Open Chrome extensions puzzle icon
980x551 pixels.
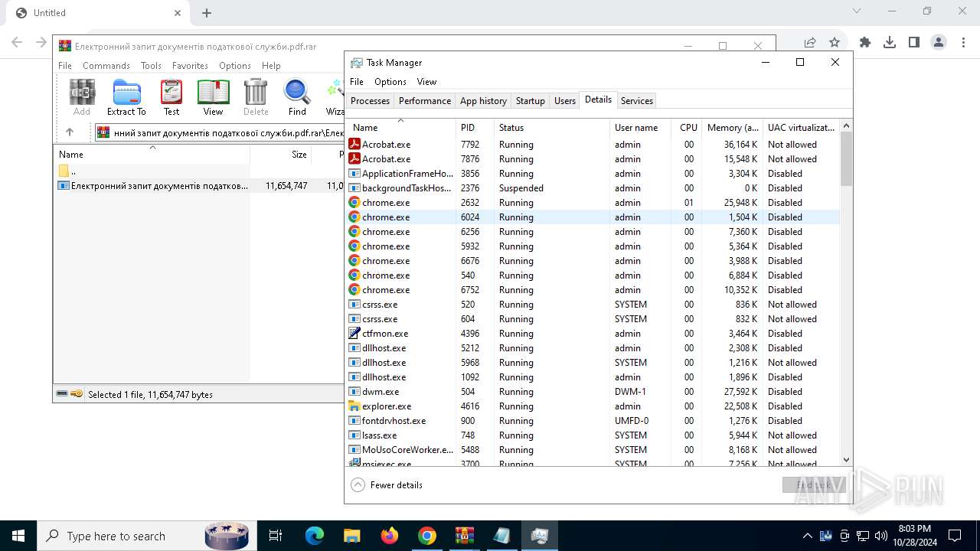click(865, 43)
